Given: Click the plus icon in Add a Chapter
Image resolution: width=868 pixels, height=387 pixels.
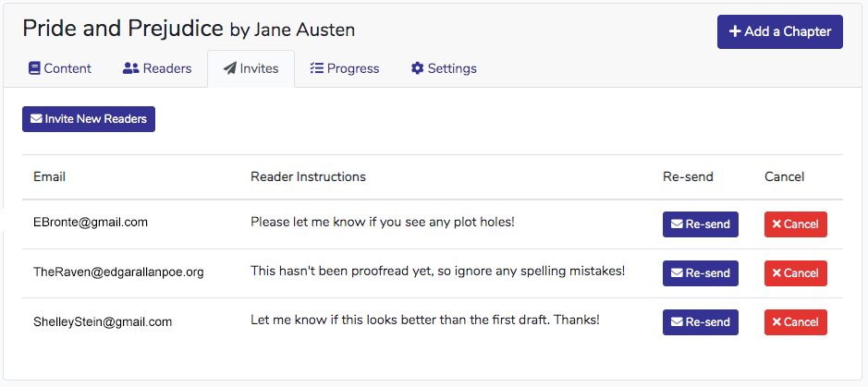Looking at the screenshot, I should (735, 31).
